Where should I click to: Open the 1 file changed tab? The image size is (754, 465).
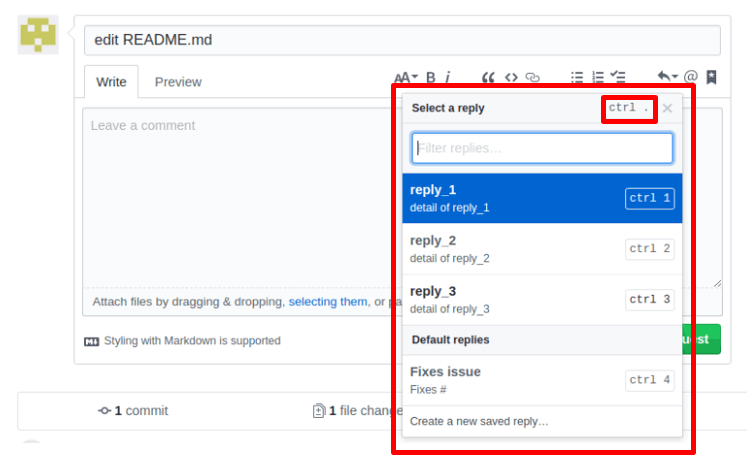pyautogui.click(x=358, y=411)
